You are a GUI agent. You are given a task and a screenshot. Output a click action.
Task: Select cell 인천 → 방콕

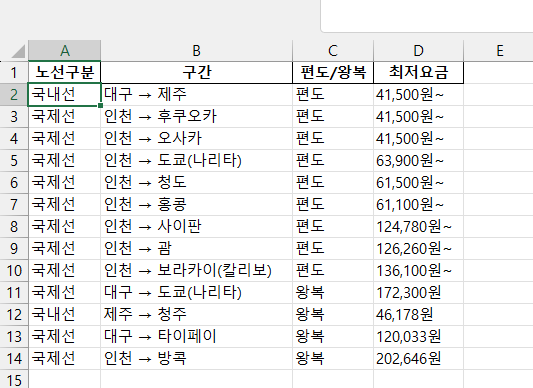pyautogui.click(x=196, y=358)
